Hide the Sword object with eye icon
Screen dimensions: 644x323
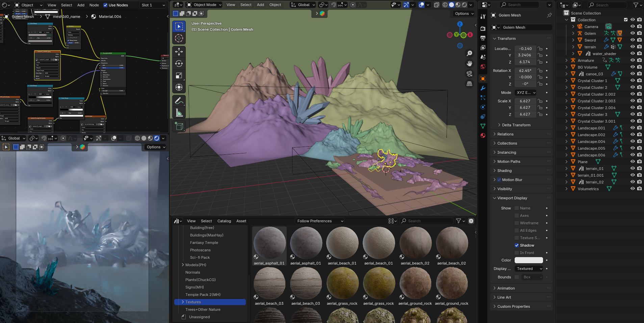coord(633,40)
